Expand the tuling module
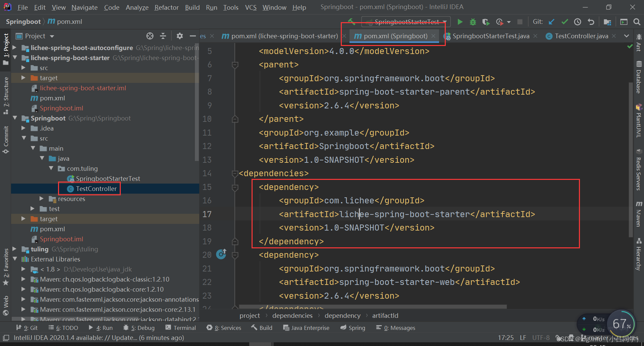Image resolution: width=644 pixels, height=346 pixels. click(x=14, y=249)
